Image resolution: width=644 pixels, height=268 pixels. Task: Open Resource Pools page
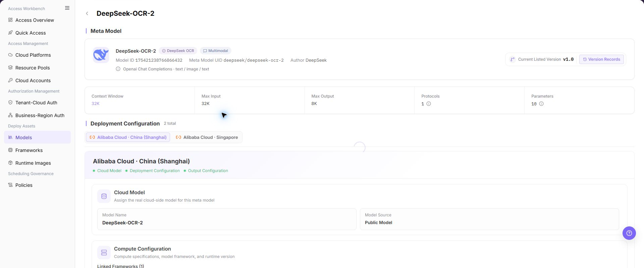click(37, 68)
